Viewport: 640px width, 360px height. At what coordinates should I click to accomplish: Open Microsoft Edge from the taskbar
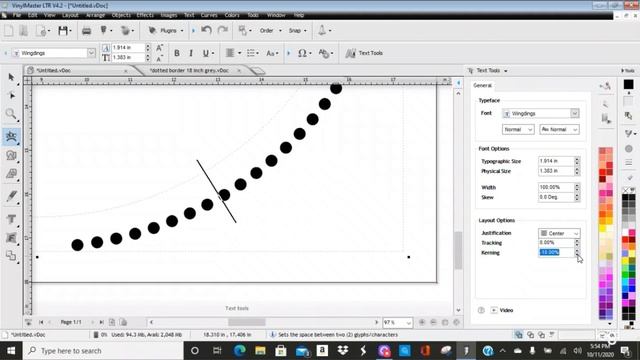pos(240,351)
